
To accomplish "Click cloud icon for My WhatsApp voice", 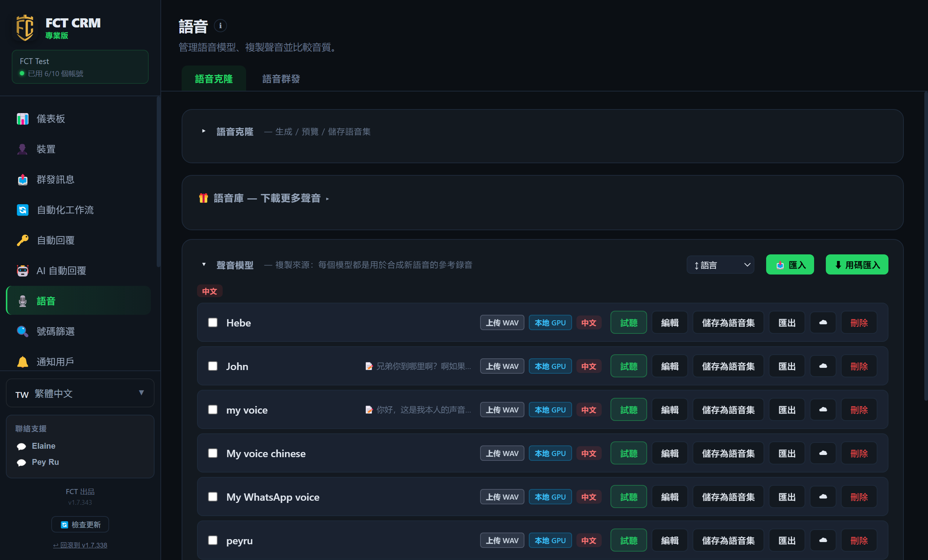I will 823,497.
